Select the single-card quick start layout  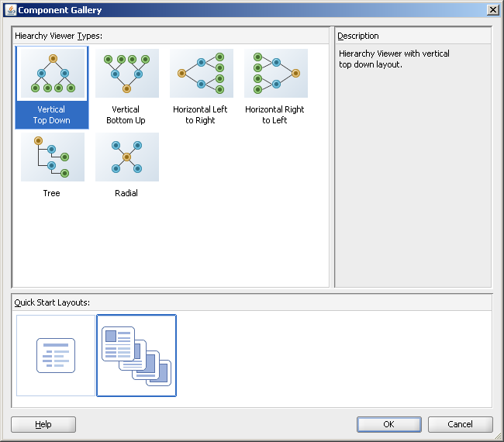point(56,355)
